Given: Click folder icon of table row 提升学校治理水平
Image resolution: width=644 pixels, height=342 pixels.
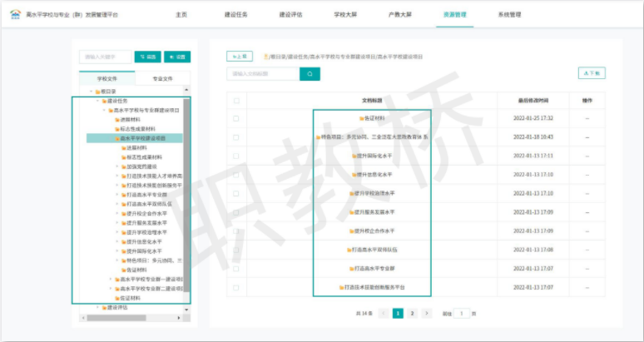Looking at the screenshot, I should [x=352, y=193].
